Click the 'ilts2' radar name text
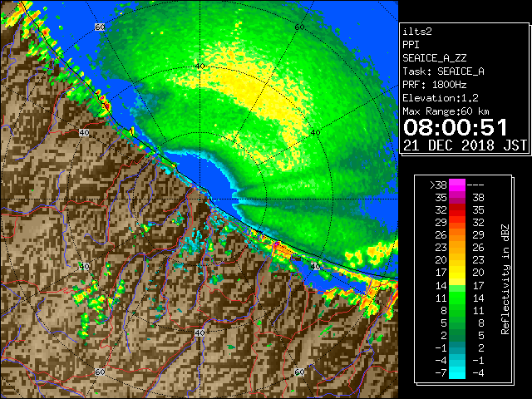 point(417,32)
